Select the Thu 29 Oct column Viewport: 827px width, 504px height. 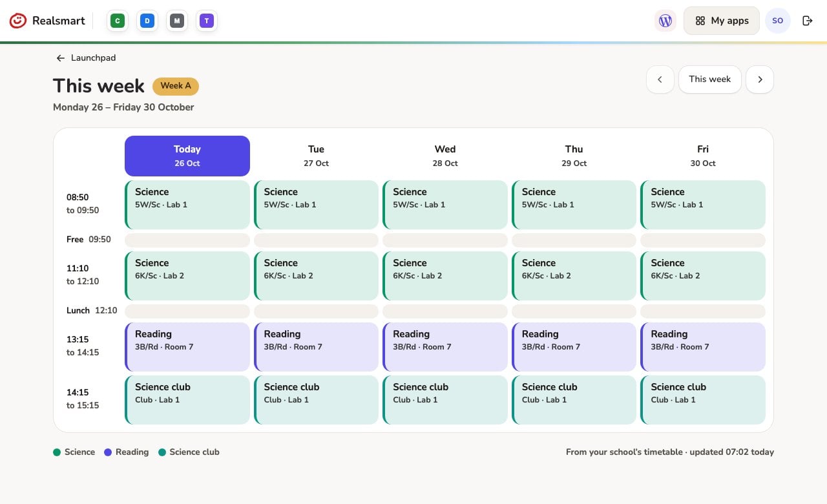[574, 156]
